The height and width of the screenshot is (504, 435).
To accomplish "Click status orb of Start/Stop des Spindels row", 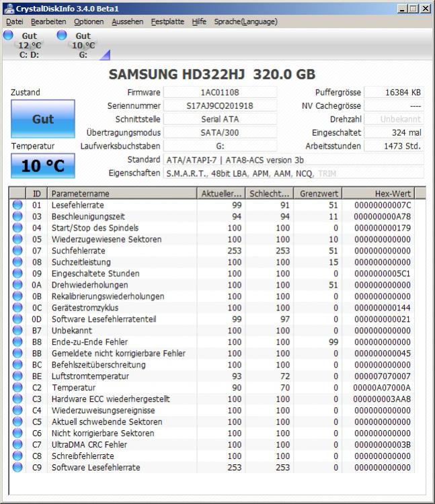I will click(x=17, y=228).
